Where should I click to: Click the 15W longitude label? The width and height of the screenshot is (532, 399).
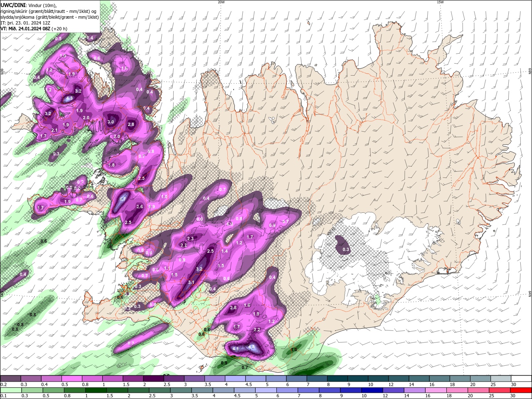point(440,2)
